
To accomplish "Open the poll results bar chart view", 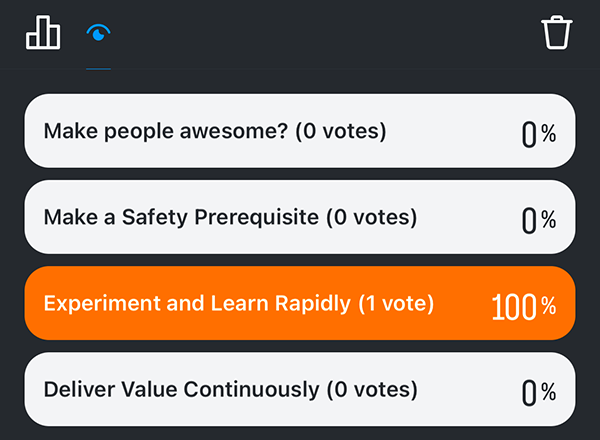I will pyautogui.click(x=43, y=33).
